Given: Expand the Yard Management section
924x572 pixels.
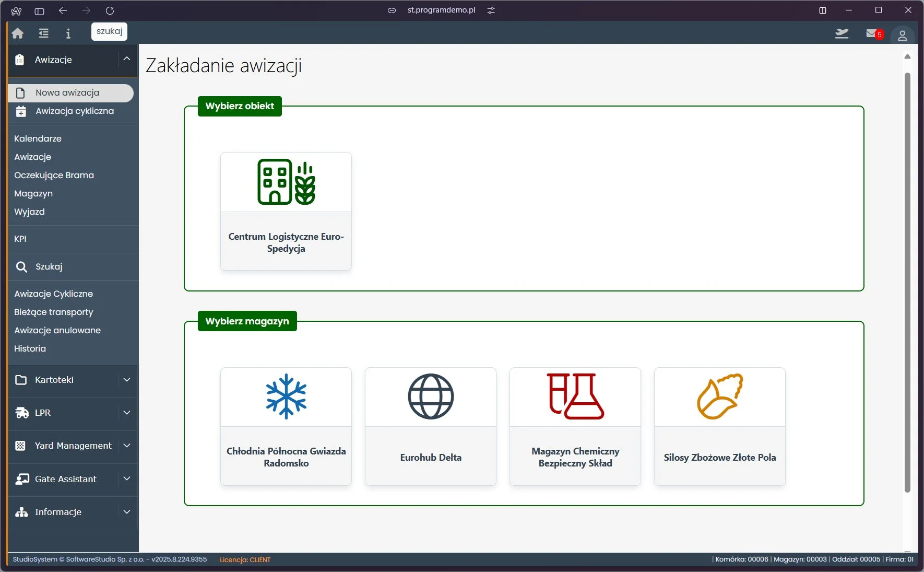Looking at the screenshot, I should [x=127, y=446].
